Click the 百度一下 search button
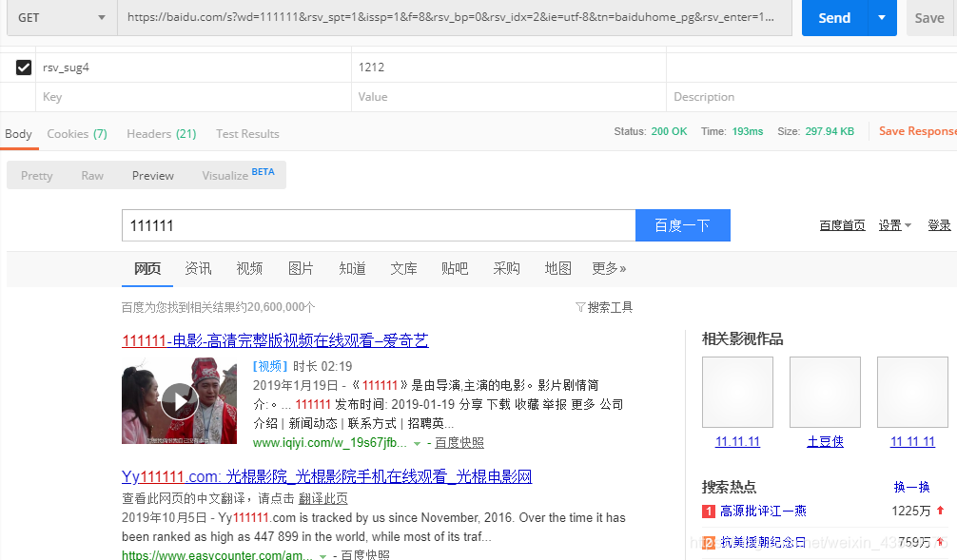957x560 pixels. (x=682, y=225)
